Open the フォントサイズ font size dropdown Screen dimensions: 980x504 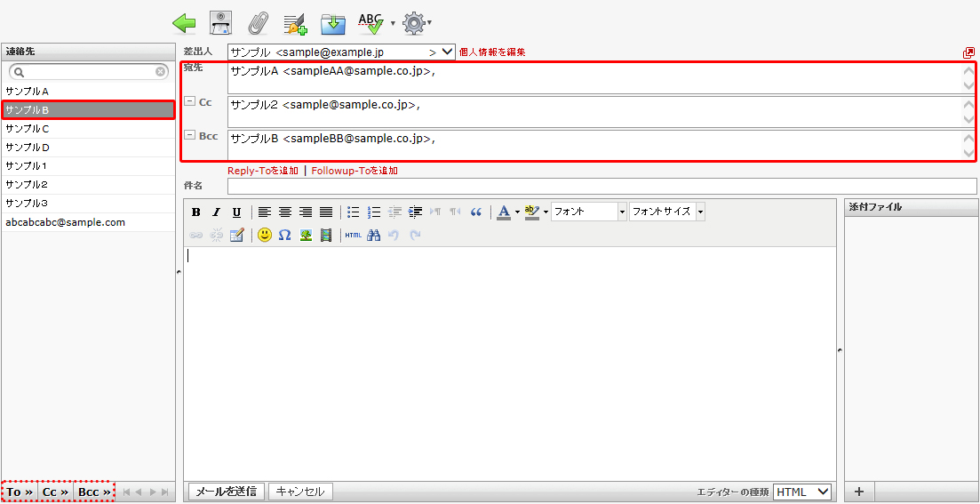click(666, 212)
